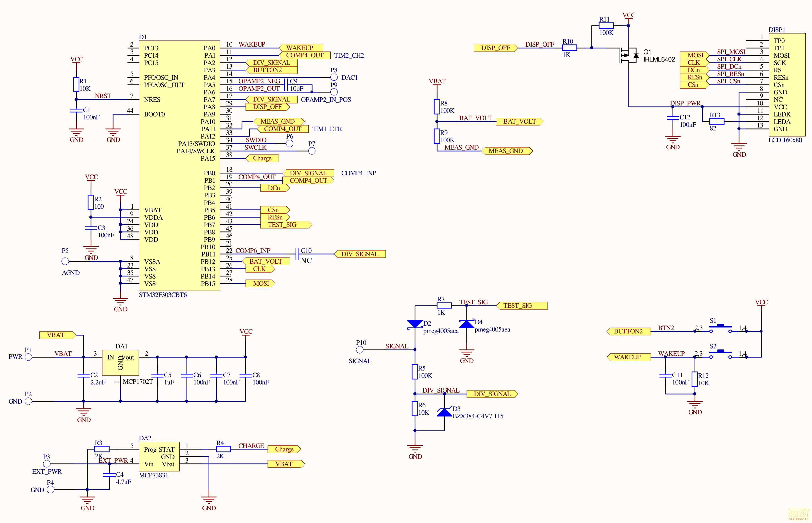
Task: Click the 'LCD 160x80' display label
Action: (x=785, y=140)
